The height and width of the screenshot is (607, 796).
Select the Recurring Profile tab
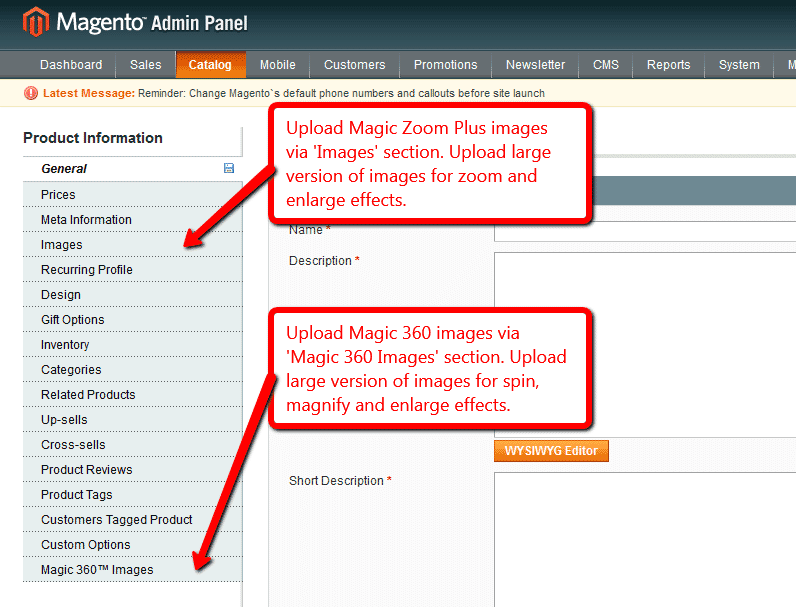pyautogui.click(x=132, y=269)
